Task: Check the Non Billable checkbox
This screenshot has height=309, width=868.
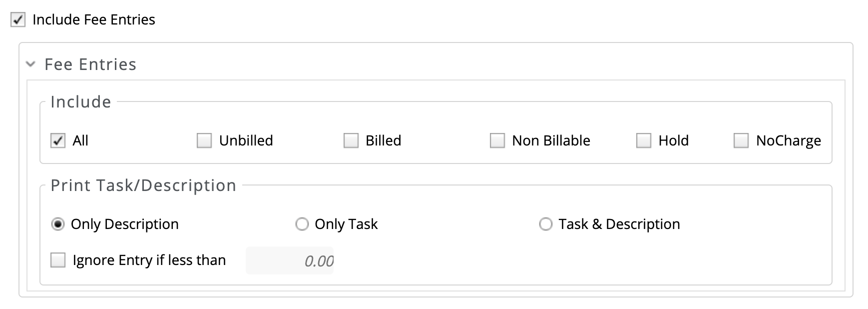Action: point(497,140)
